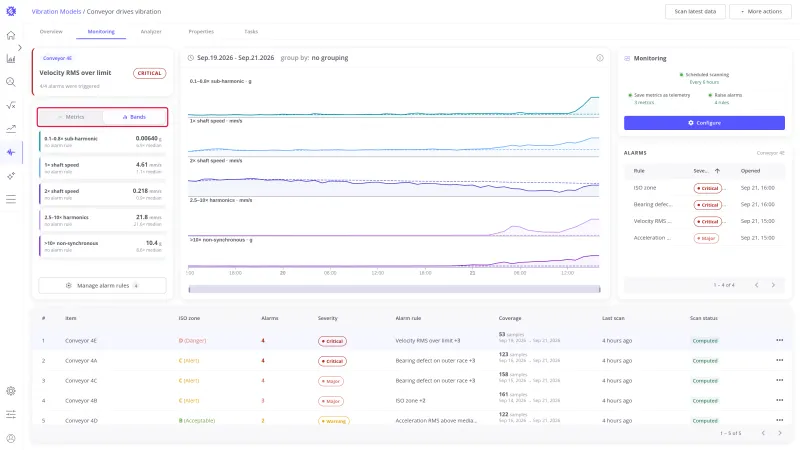Click the Conveyor 4E tag on alarm card
800x450 pixels.
click(57, 58)
